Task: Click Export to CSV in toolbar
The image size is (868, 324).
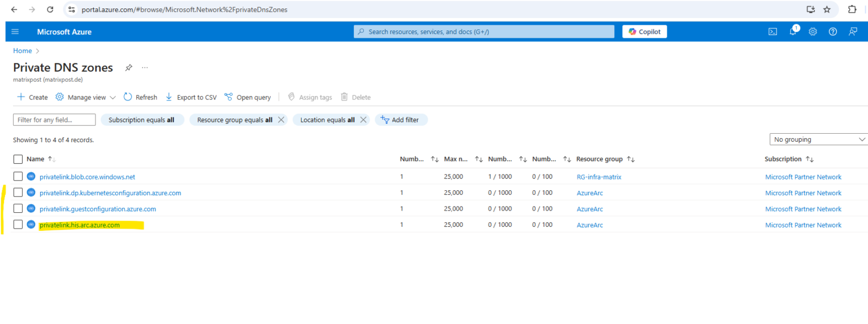Action: click(x=191, y=97)
